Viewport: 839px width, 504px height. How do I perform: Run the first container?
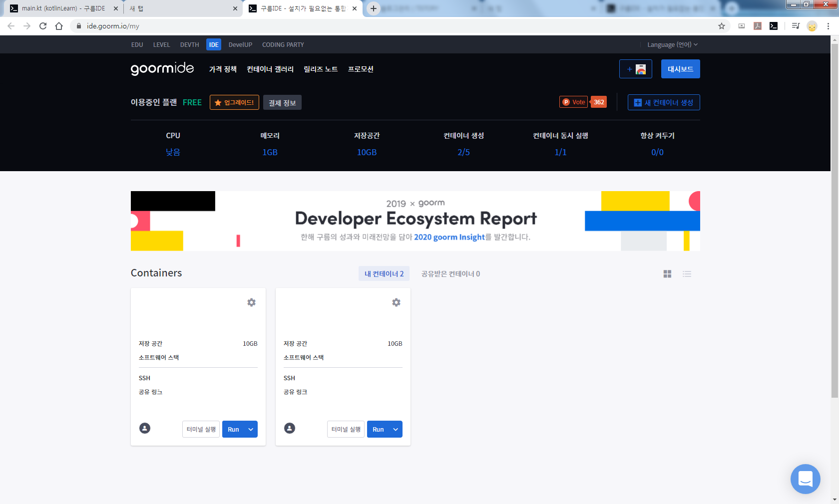click(x=233, y=429)
